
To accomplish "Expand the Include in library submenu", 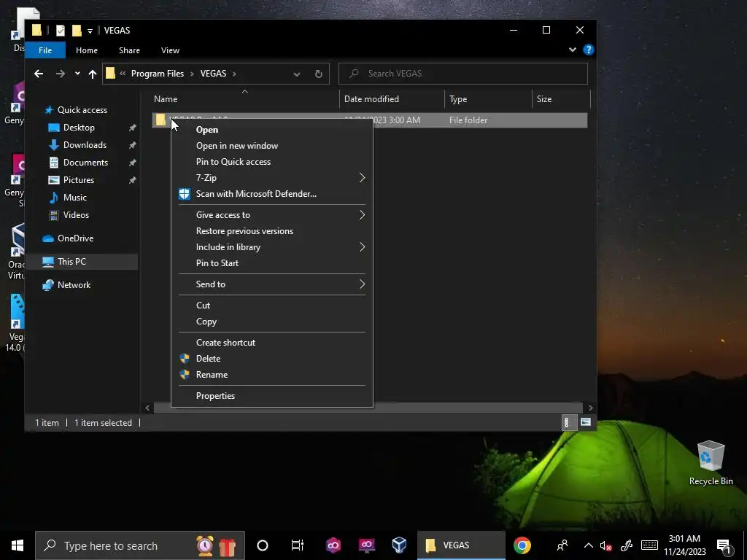I will click(271, 247).
